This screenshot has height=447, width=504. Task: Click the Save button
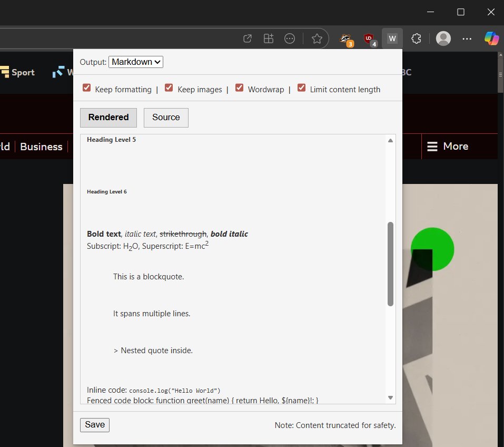94,425
